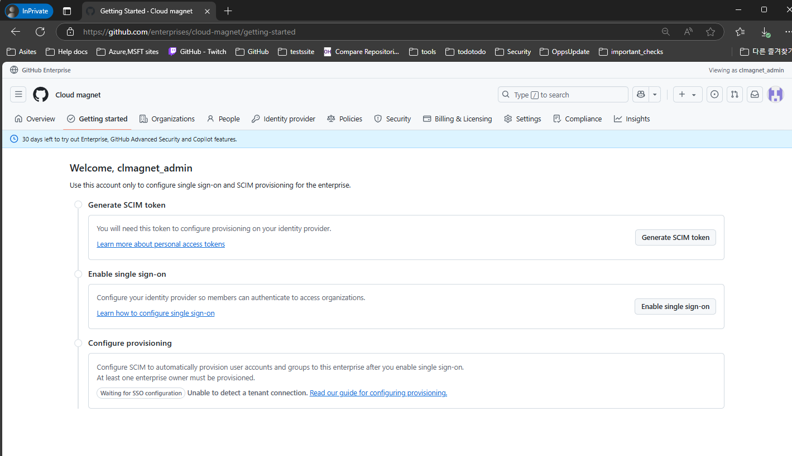Open the Identity provider tab
The width and height of the screenshot is (792, 456).
tap(283, 119)
